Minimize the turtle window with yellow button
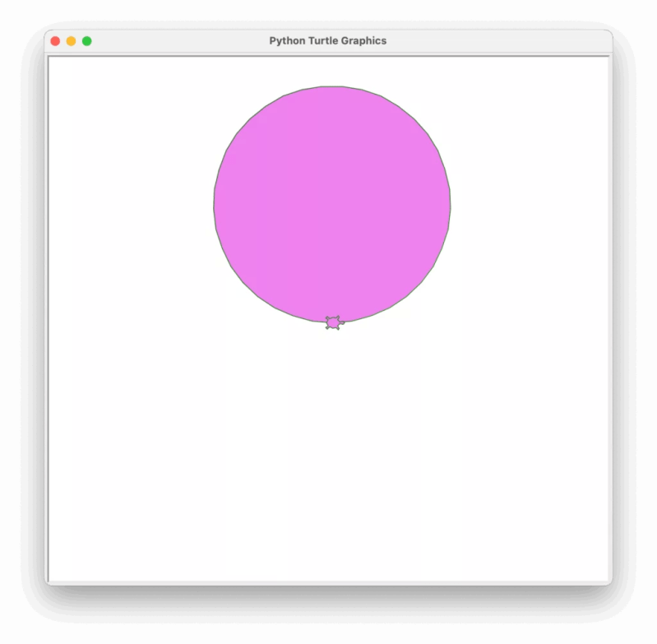Screen dimensions: 657x644 pyautogui.click(x=72, y=41)
